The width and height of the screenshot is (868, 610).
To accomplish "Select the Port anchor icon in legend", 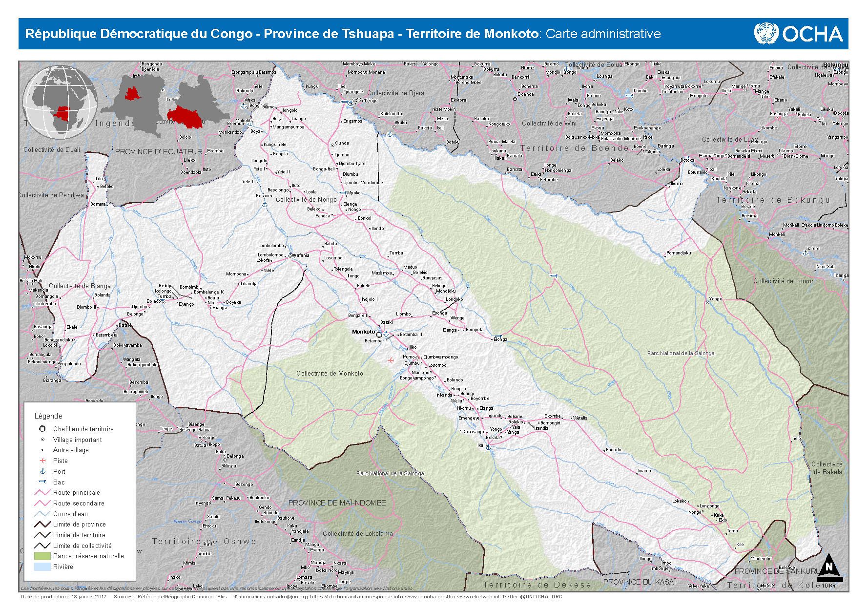I will click(x=42, y=471).
